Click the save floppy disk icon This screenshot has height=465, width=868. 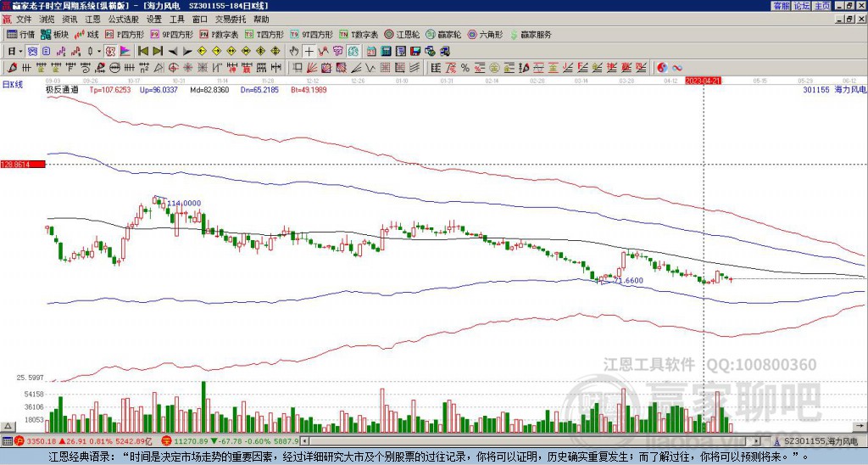click(415, 51)
